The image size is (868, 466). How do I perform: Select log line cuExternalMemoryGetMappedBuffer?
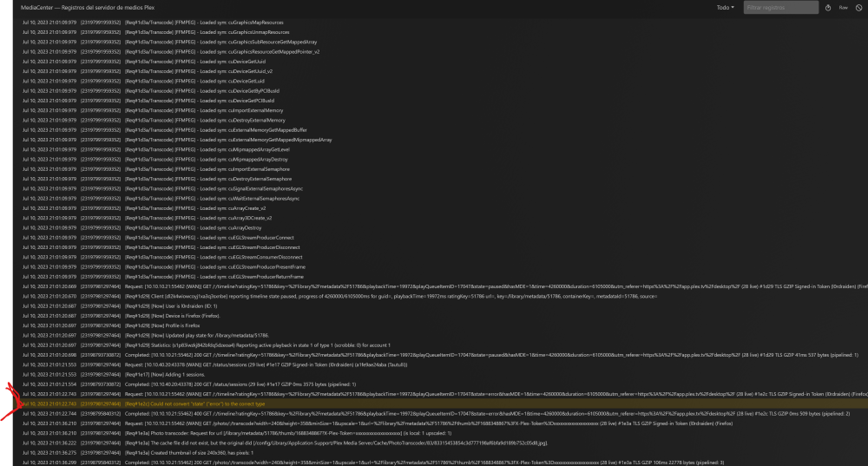click(x=164, y=130)
